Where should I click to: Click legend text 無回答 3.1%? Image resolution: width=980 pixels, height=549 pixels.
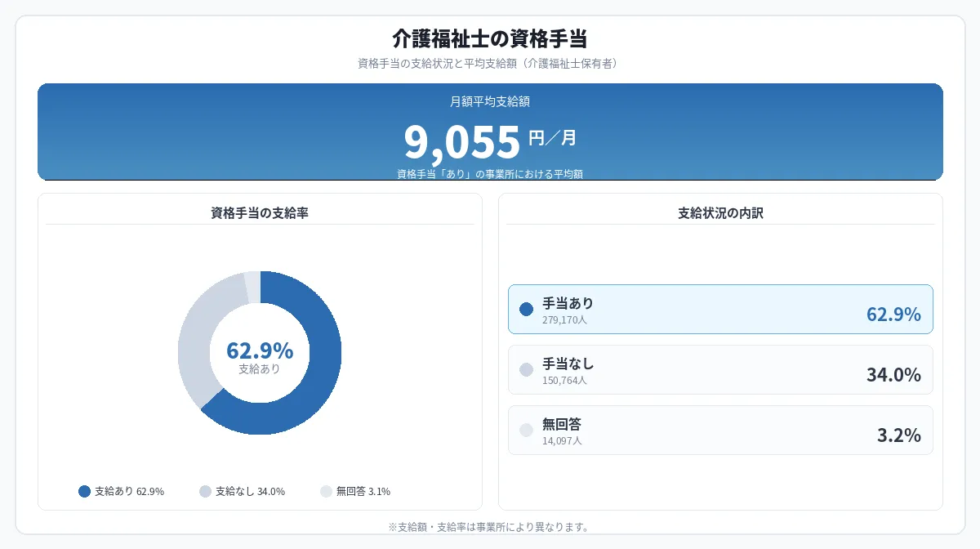pyautogui.click(x=363, y=492)
